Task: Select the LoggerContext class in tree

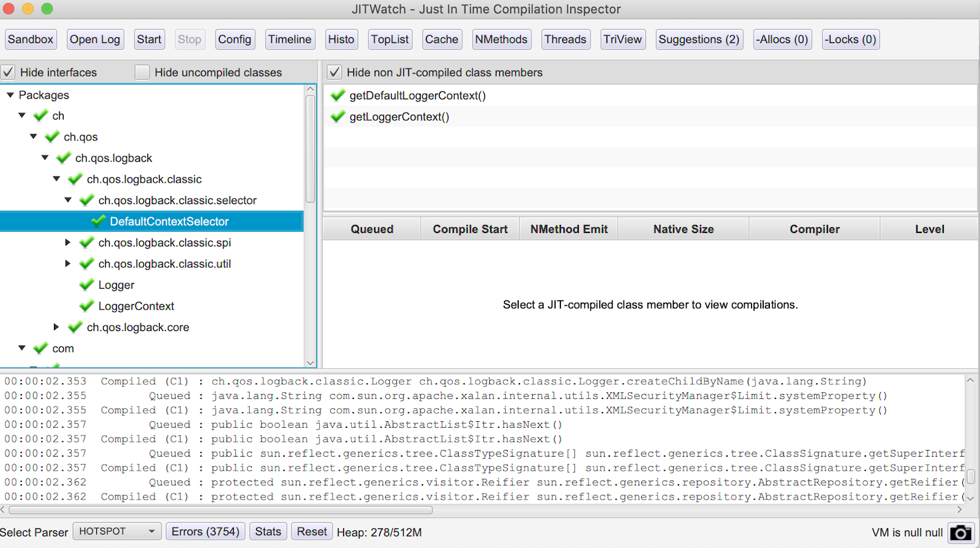Action: click(x=136, y=306)
